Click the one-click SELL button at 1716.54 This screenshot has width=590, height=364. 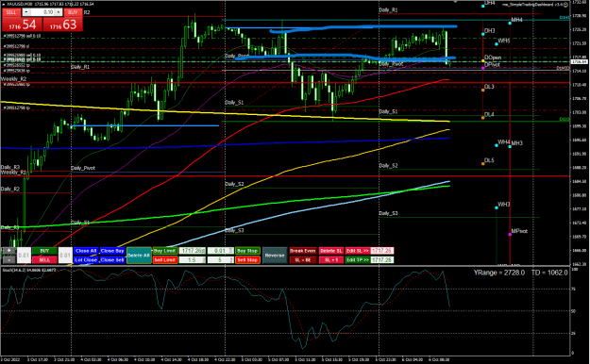pos(22,25)
